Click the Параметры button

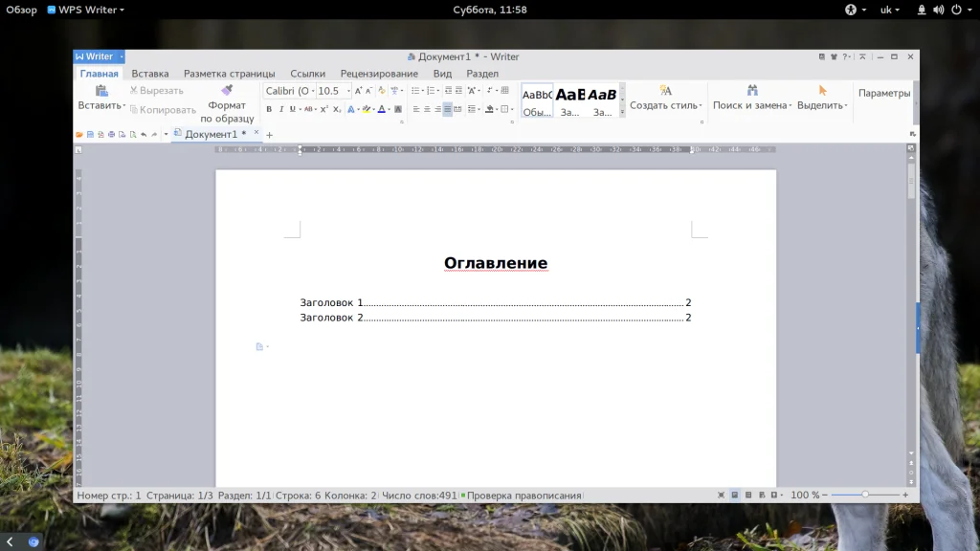point(884,93)
